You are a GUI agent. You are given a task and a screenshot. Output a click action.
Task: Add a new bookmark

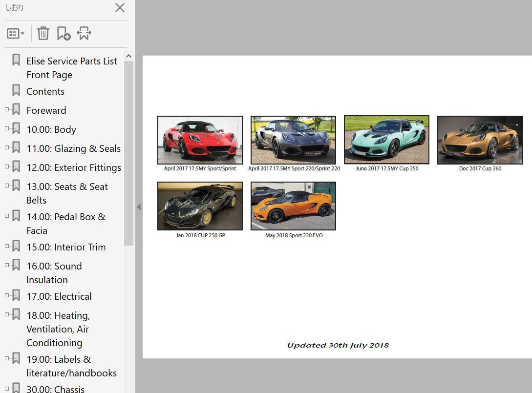64,33
